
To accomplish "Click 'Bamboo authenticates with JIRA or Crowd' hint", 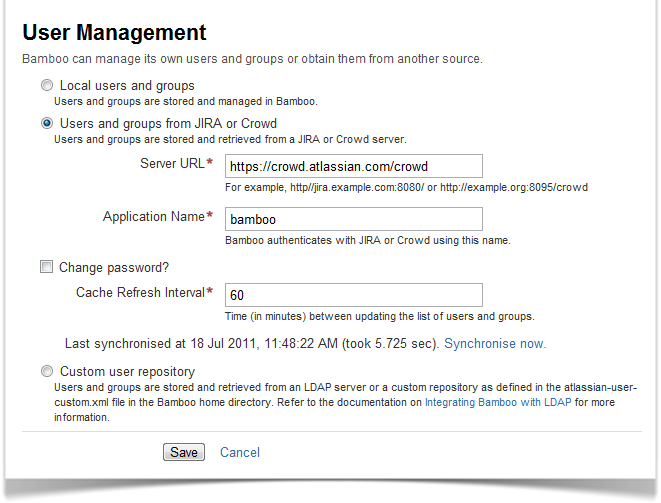I will 368,240.
